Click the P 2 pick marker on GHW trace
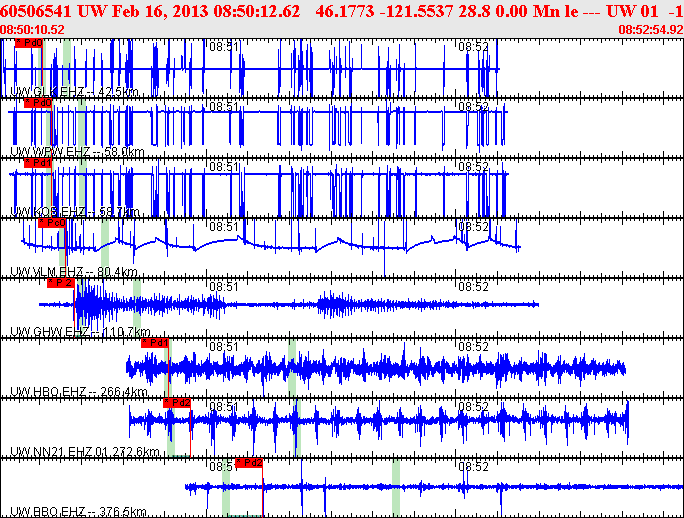Viewport: 684px width, 518px height. tap(61, 283)
